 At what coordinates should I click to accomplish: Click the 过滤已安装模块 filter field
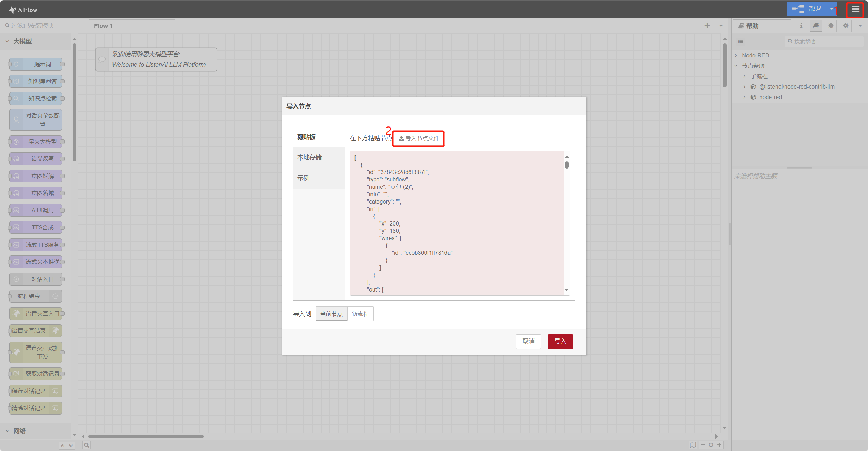click(x=39, y=25)
